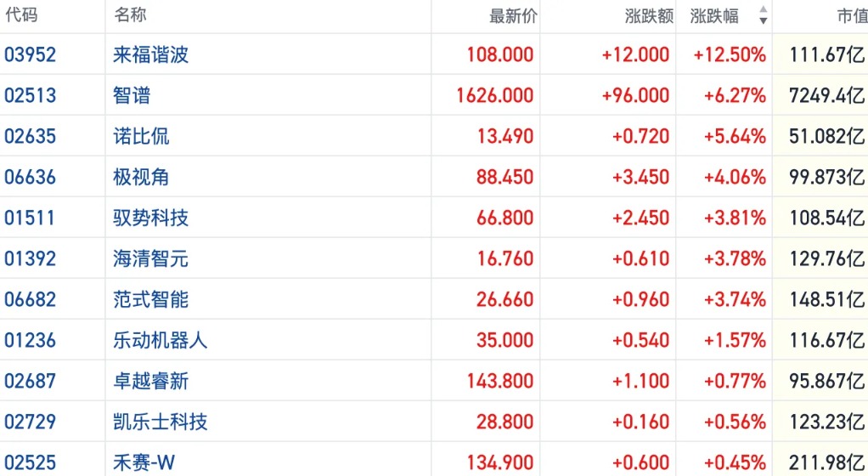Open the 凯乐士科技 stock link
This screenshot has width=868, height=476.
(x=160, y=422)
